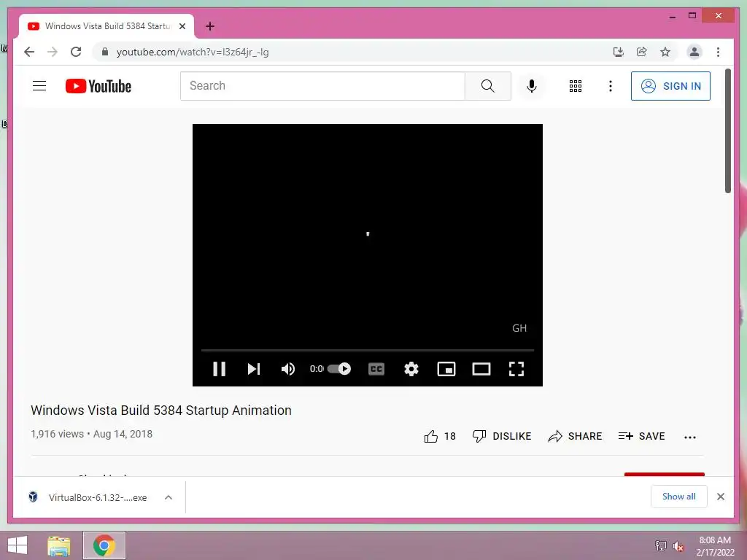Open the taskbar clock and date
This screenshot has height=560, width=747.
tap(715, 546)
